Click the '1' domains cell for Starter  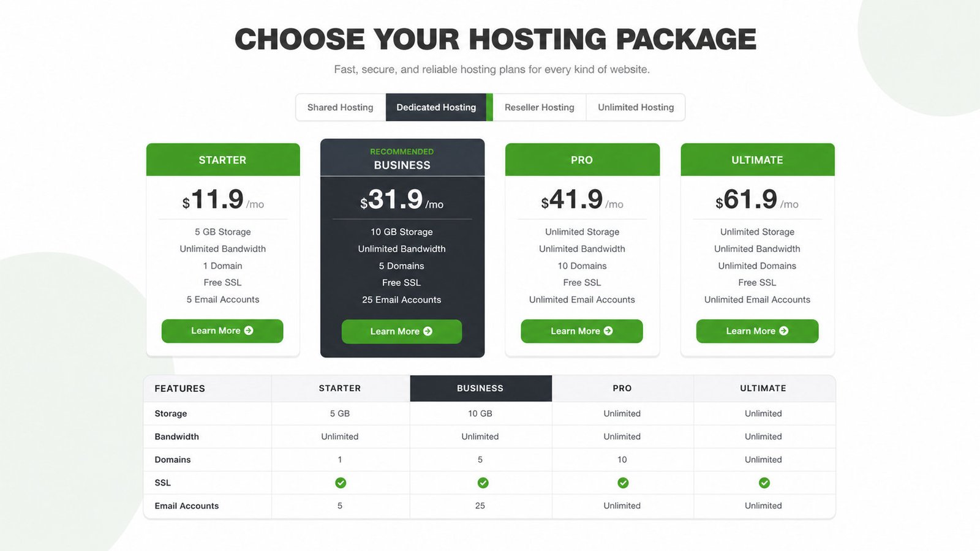(x=340, y=460)
